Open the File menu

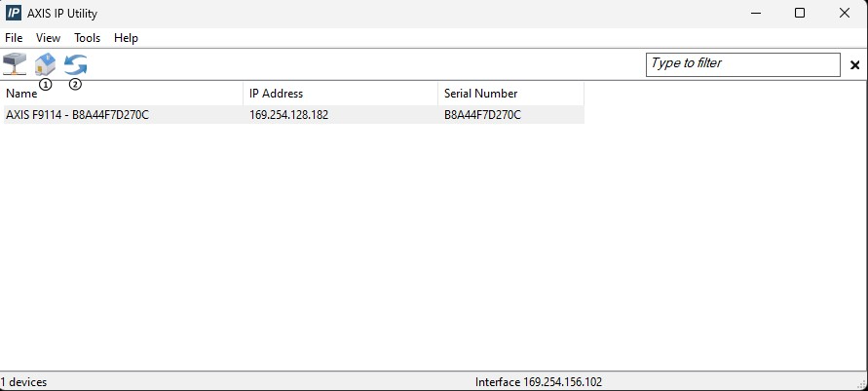(x=14, y=38)
